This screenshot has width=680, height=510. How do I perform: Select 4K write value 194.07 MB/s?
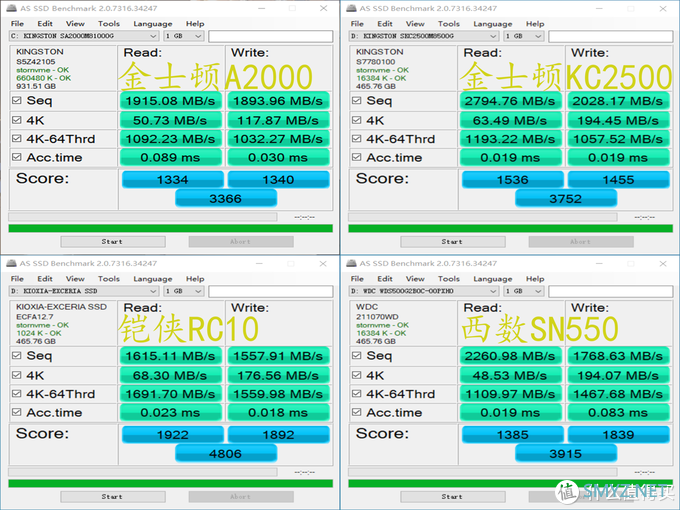(x=618, y=375)
